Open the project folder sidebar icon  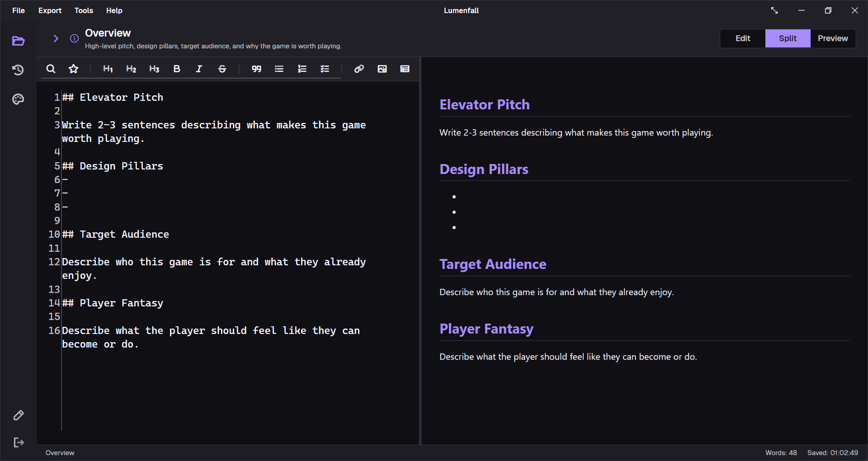click(18, 41)
